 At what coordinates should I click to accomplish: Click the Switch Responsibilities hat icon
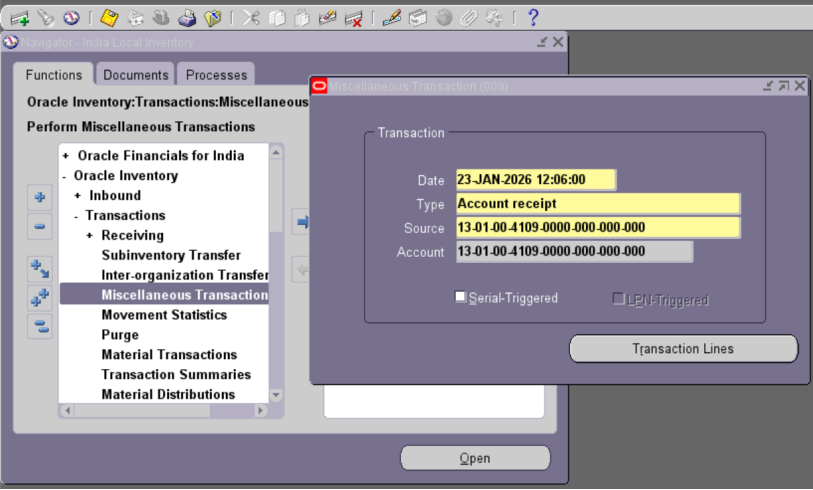tap(161, 19)
